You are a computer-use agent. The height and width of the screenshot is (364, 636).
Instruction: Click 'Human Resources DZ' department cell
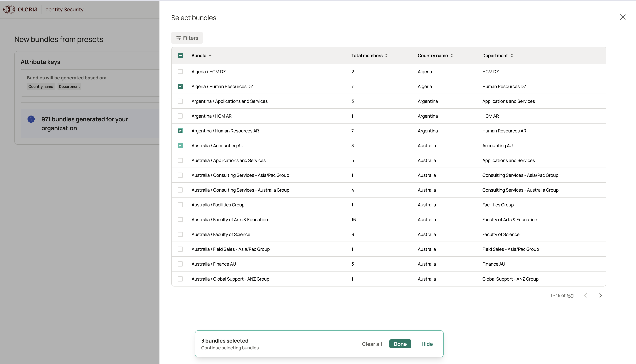tap(504, 87)
